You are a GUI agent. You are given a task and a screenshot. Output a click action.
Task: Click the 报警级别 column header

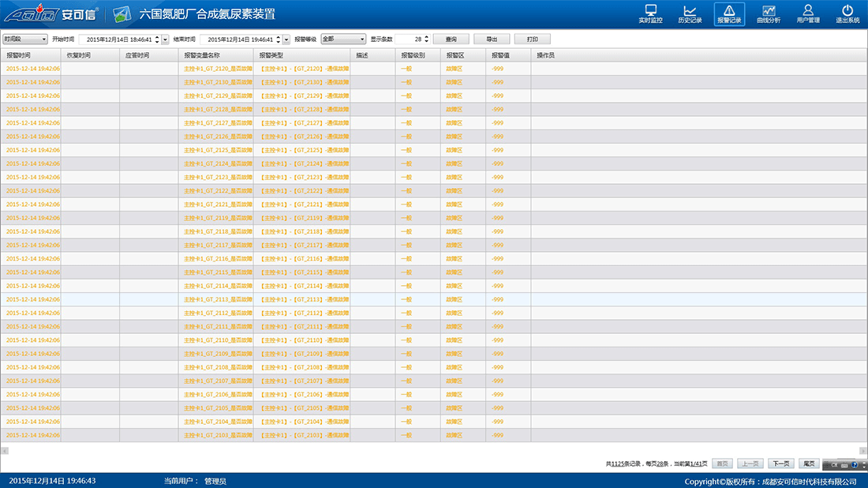[x=418, y=55]
